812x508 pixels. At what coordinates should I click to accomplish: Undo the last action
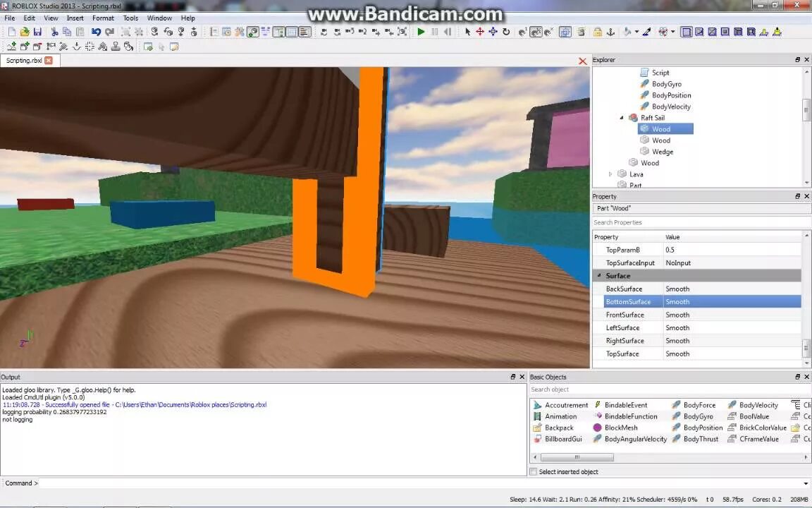pos(96,32)
